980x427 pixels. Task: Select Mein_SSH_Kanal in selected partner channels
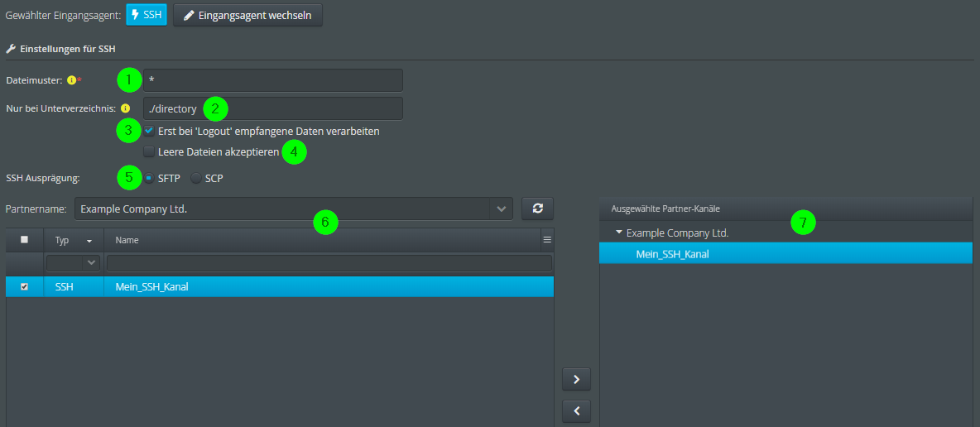pos(785,253)
